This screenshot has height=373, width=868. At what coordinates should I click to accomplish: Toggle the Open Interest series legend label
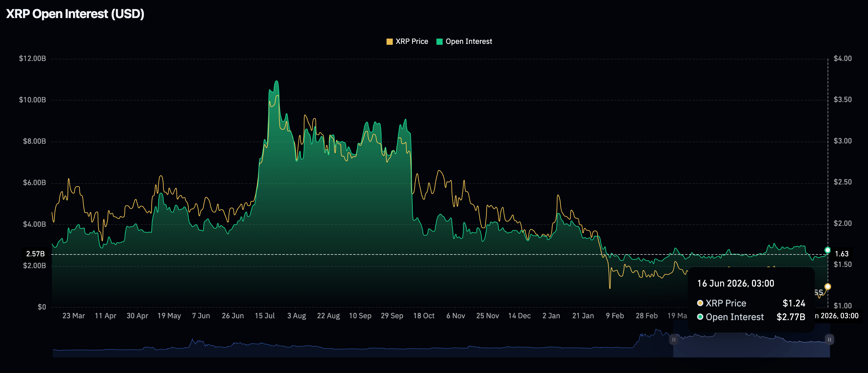click(469, 41)
